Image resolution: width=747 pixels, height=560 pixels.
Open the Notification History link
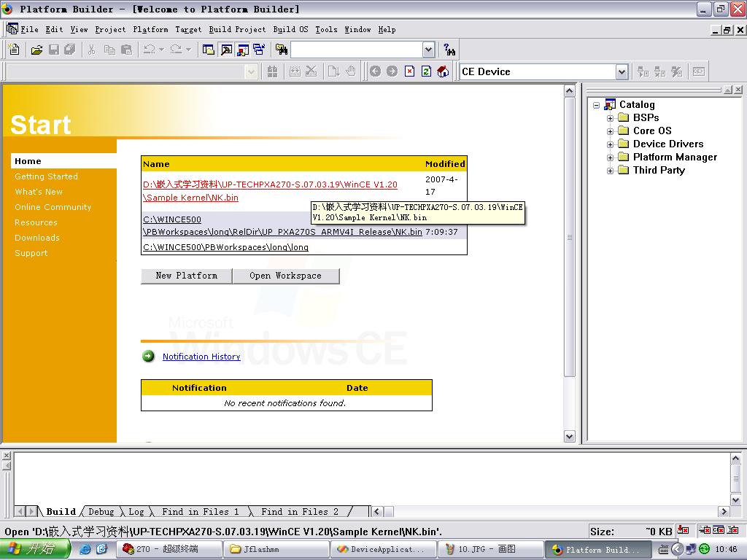[201, 357]
